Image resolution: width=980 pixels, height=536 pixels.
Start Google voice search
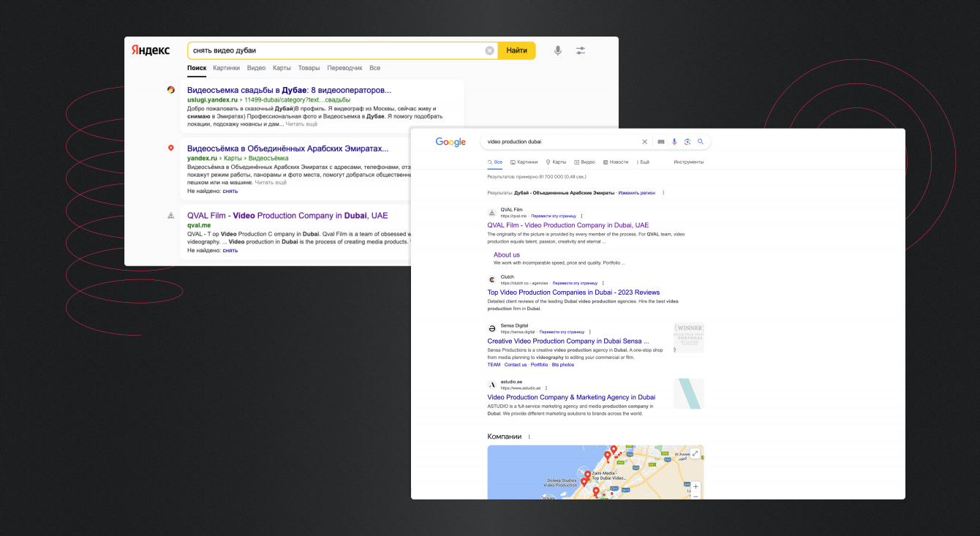(x=674, y=142)
